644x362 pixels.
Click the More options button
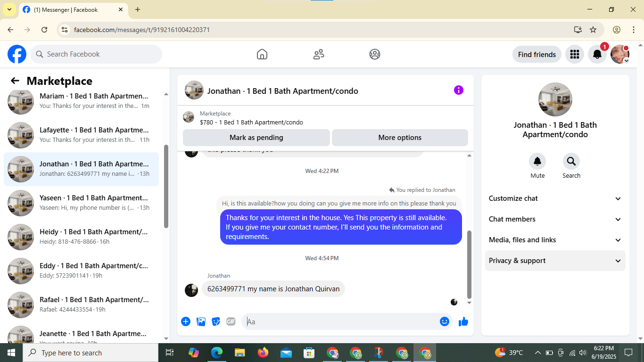(400, 138)
